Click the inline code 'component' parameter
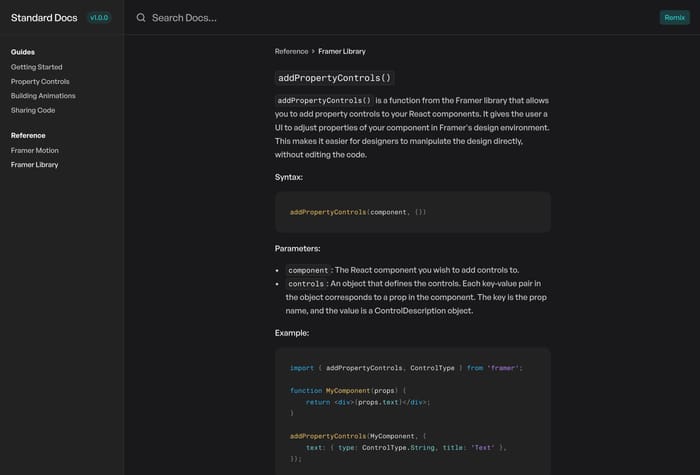700x475 pixels. point(308,270)
